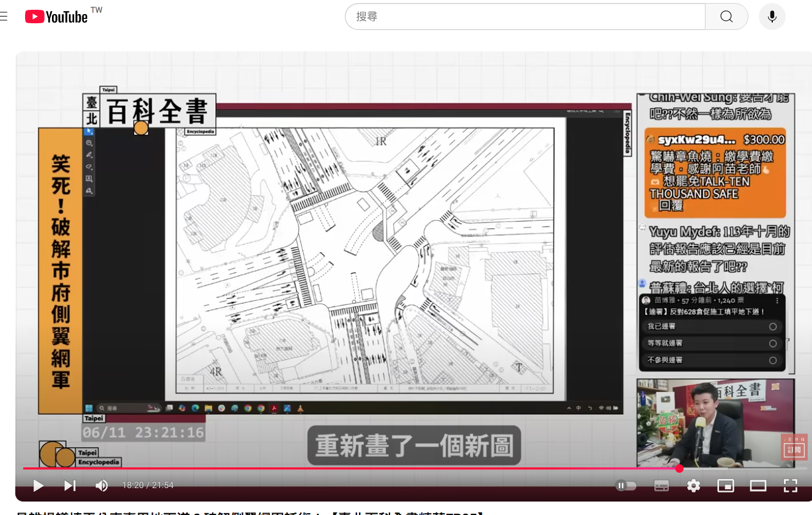Click the stamp tool in viewer sidebar
Image resolution: width=812 pixels, height=515 pixels.
(89, 191)
